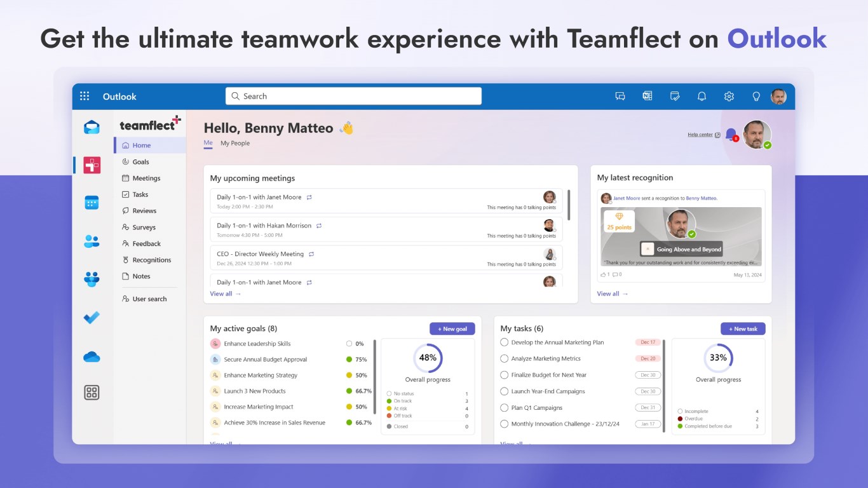Open User search in Teamflect menu
Screen dimensions: 868x488
coord(150,299)
